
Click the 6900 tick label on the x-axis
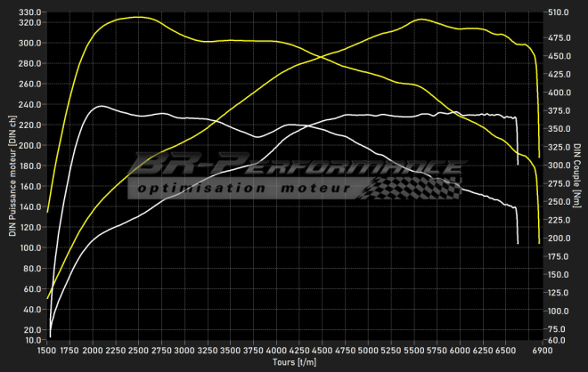(x=543, y=351)
